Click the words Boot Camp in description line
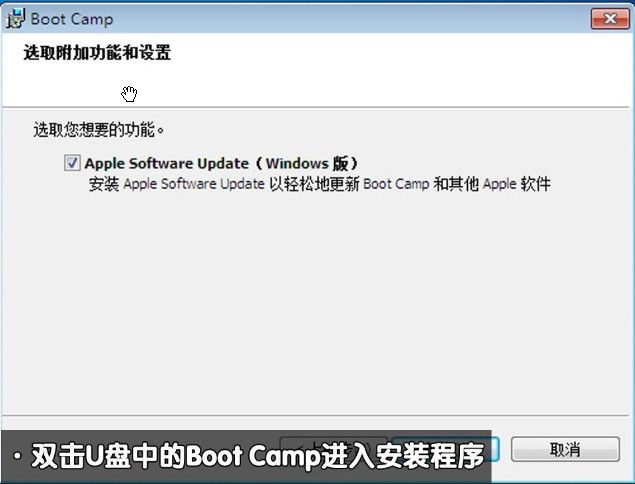Screen dimensions: 635x484 396,184
